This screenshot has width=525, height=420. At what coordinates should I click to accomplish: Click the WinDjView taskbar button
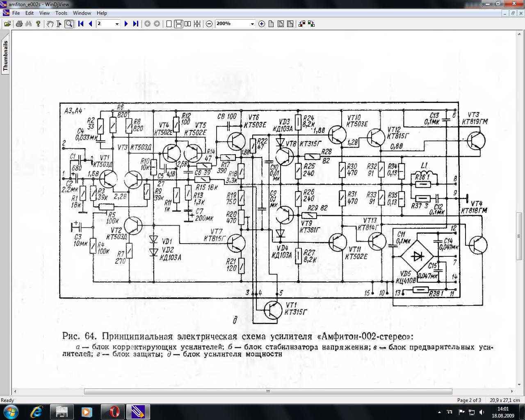click(x=138, y=411)
